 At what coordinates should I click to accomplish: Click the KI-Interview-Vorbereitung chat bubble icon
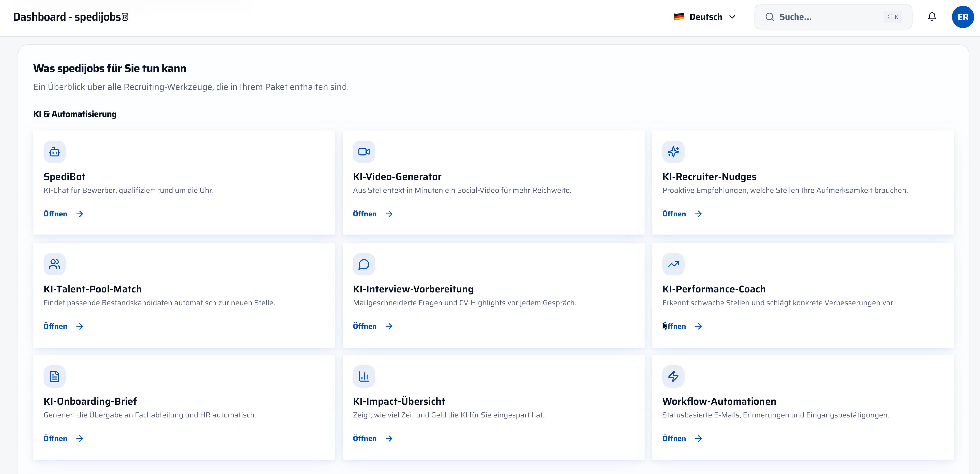click(364, 264)
